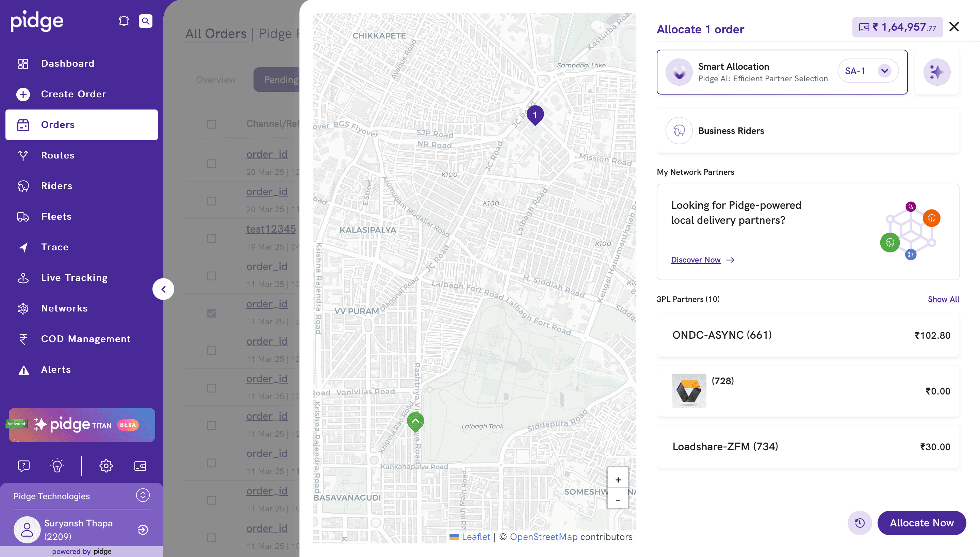
Task: Go to COD Management menu item
Action: pyautogui.click(x=86, y=339)
